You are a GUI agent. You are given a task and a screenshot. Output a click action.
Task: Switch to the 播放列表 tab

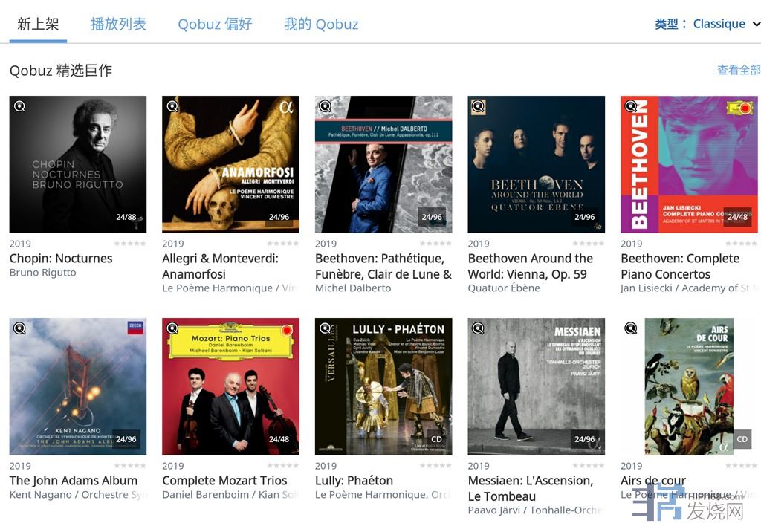coord(118,24)
